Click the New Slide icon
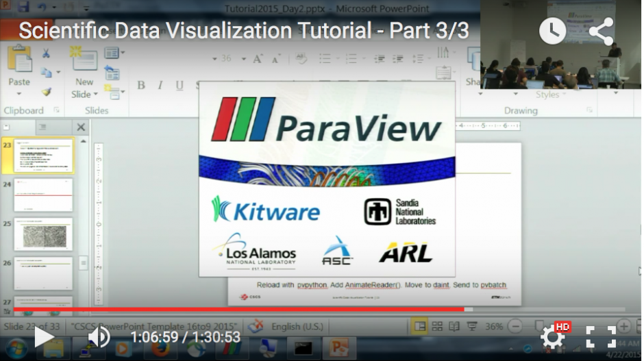644x361 pixels. click(x=84, y=60)
